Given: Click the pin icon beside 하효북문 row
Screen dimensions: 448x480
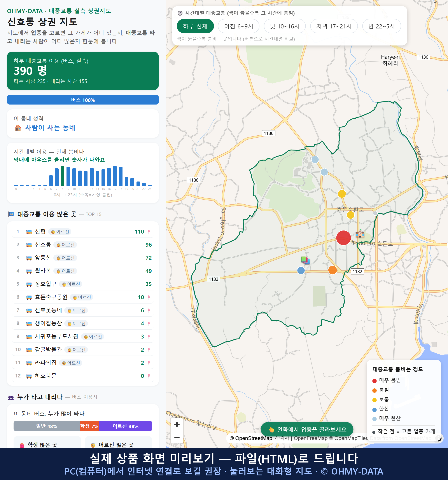Looking at the screenshot, I should point(149,376).
